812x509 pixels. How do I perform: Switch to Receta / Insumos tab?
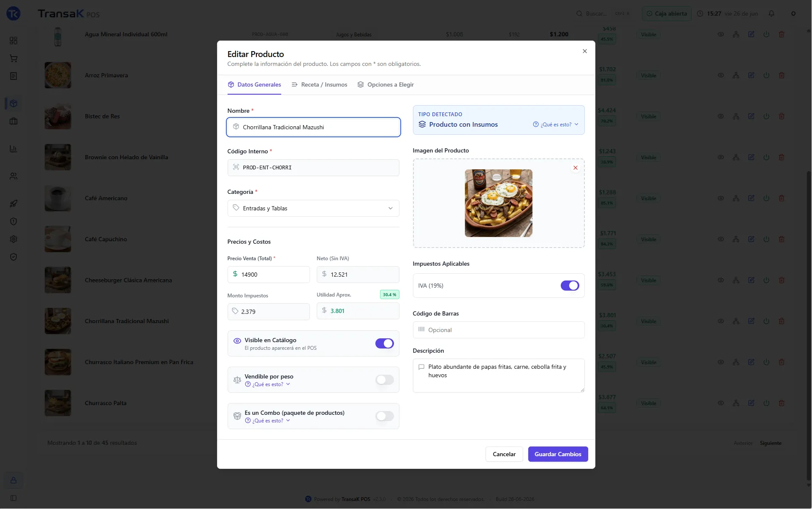[x=319, y=84]
